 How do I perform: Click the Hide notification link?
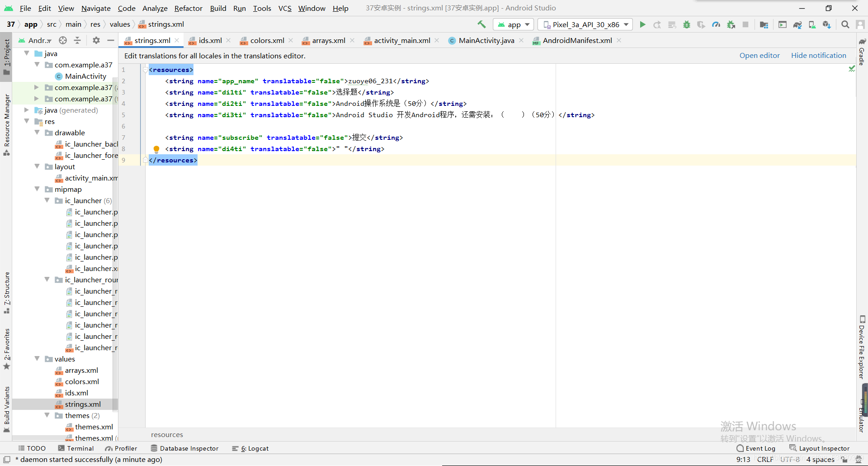click(818, 55)
